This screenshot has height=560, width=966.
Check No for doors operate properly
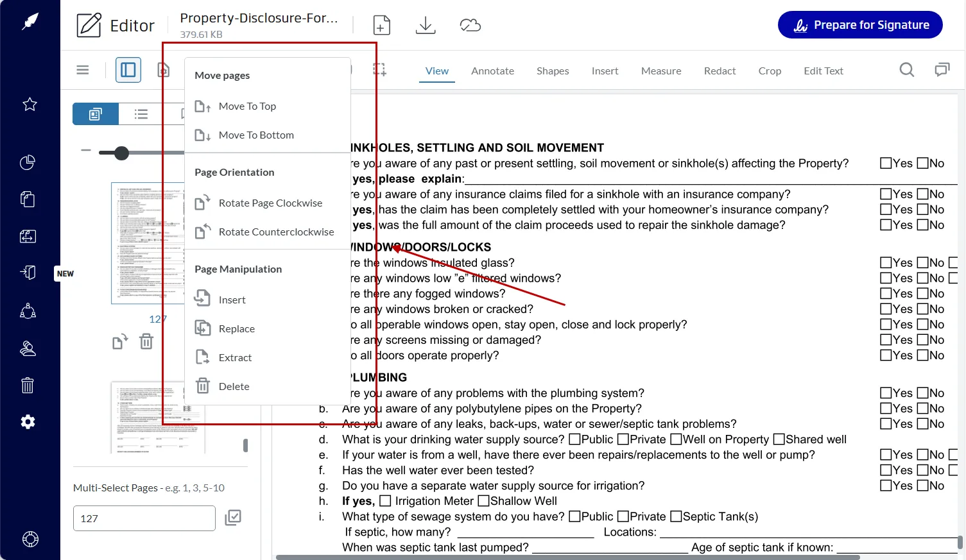click(922, 355)
